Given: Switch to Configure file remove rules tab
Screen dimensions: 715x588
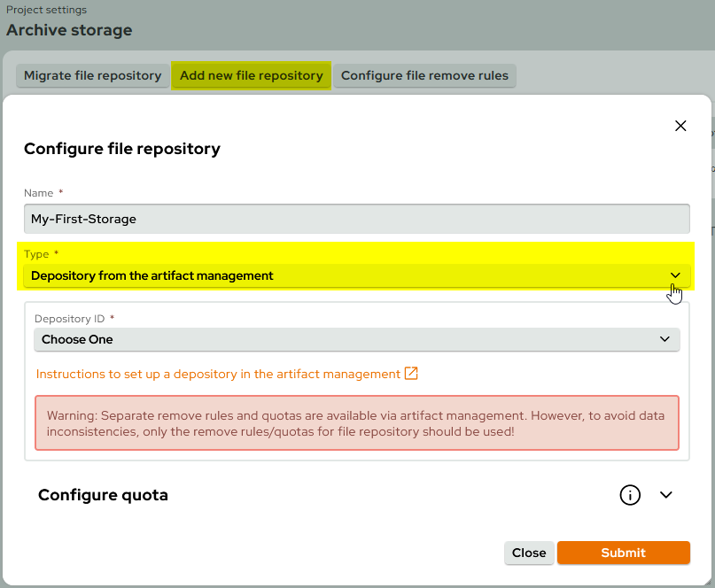Looking at the screenshot, I should [x=424, y=75].
